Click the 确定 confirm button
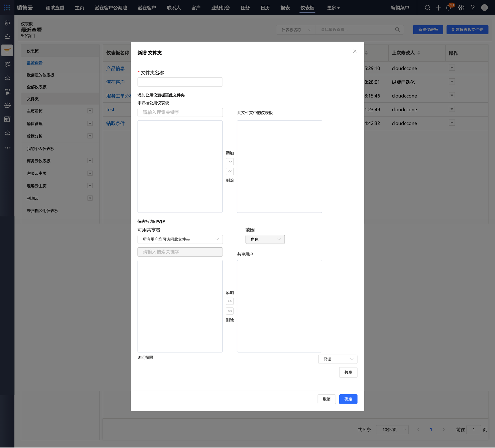Viewport: 495px width, 448px height. click(x=348, y=399)
